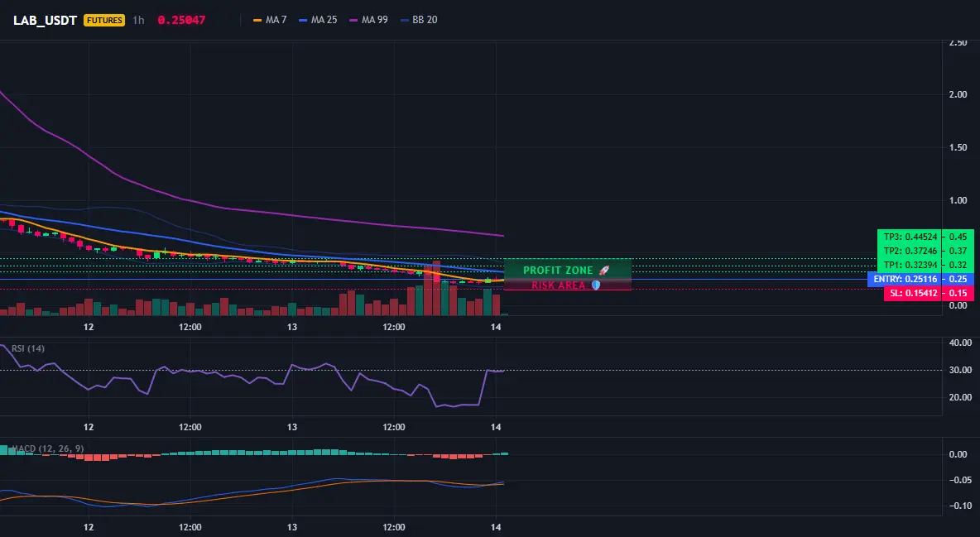Click the yellow FUTURES badge
The height and width of the screenshot is (537, 980).
pos(104,20)
